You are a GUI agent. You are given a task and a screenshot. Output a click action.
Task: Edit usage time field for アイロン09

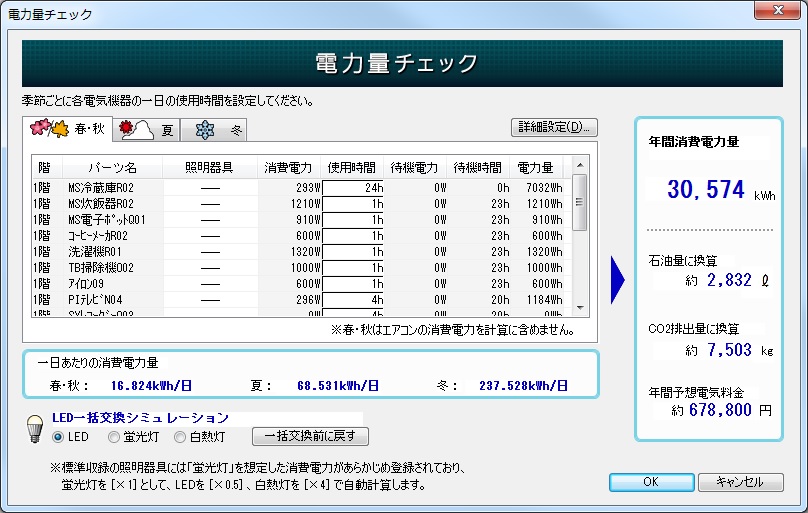pos(353,284)
